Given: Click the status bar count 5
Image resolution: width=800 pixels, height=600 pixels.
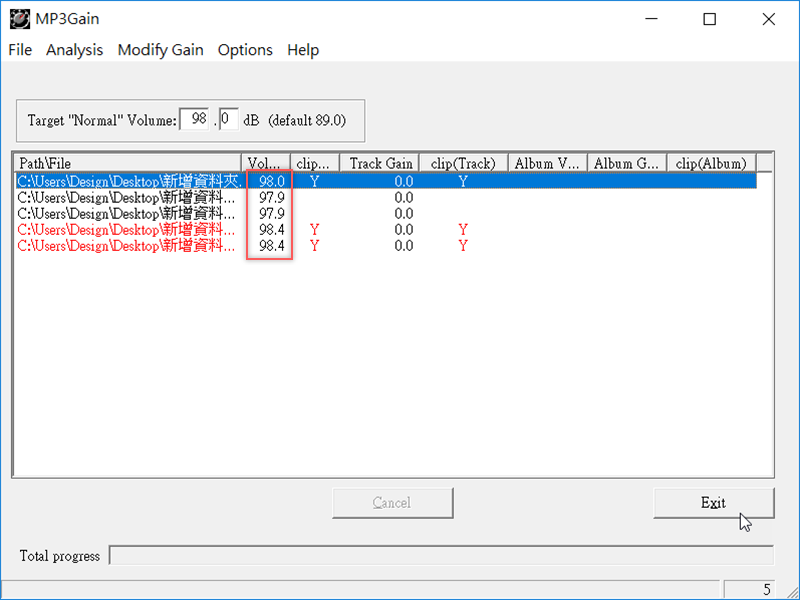Looking at the screenshot, I should tap(748, 590).
